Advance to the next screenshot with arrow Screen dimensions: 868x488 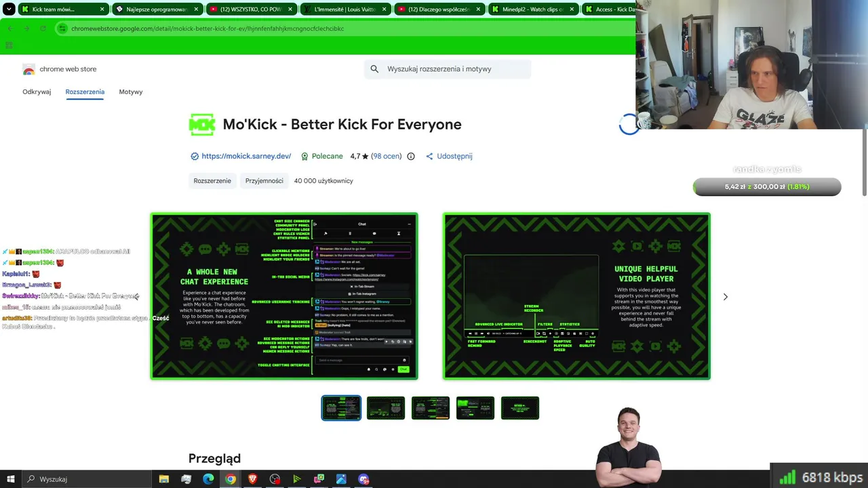[726, 297]
